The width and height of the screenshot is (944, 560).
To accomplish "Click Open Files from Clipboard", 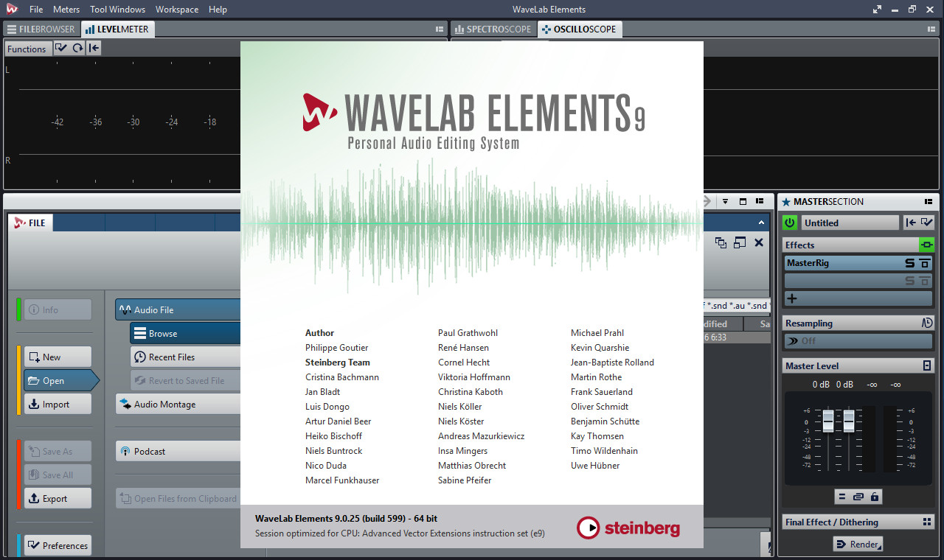I will pos(178,498).
